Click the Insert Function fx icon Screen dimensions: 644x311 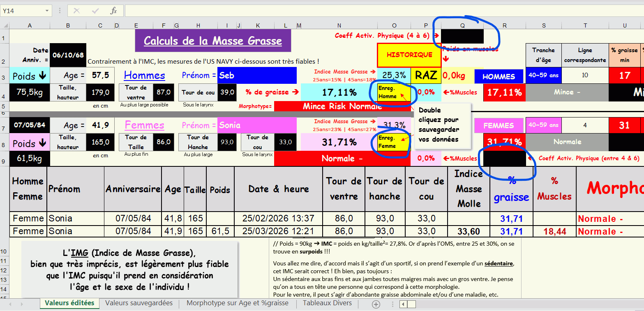[x=113, y=11]
